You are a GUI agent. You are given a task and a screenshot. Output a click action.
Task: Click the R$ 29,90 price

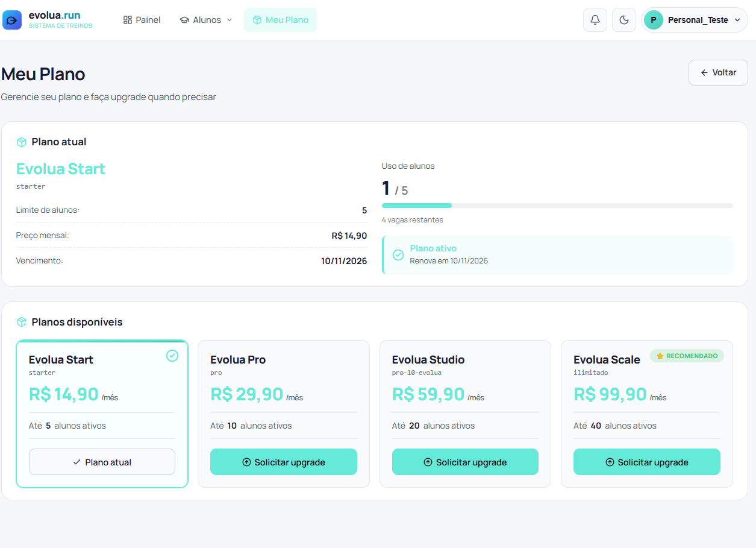247,394
